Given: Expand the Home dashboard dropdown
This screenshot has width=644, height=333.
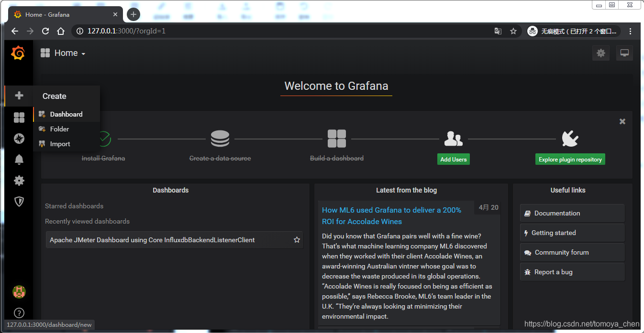Looking at the screenshot, I should pyautogui.click(x=63, y=53).
